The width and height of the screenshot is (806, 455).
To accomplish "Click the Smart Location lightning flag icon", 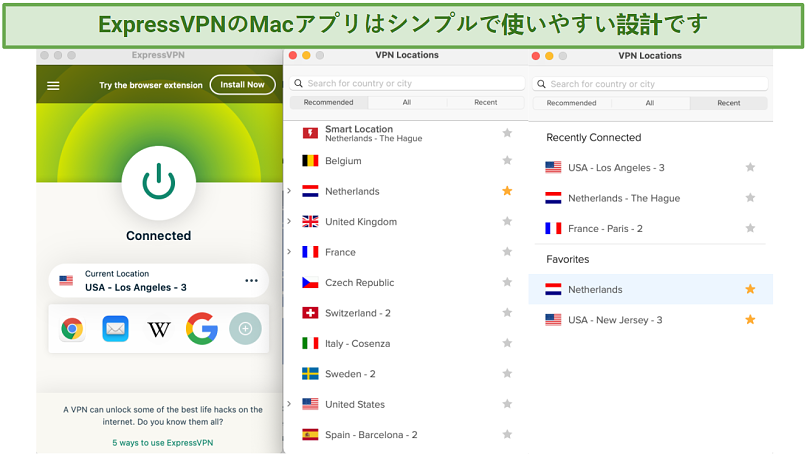I will pyautogui.click(x=310, y=133).
